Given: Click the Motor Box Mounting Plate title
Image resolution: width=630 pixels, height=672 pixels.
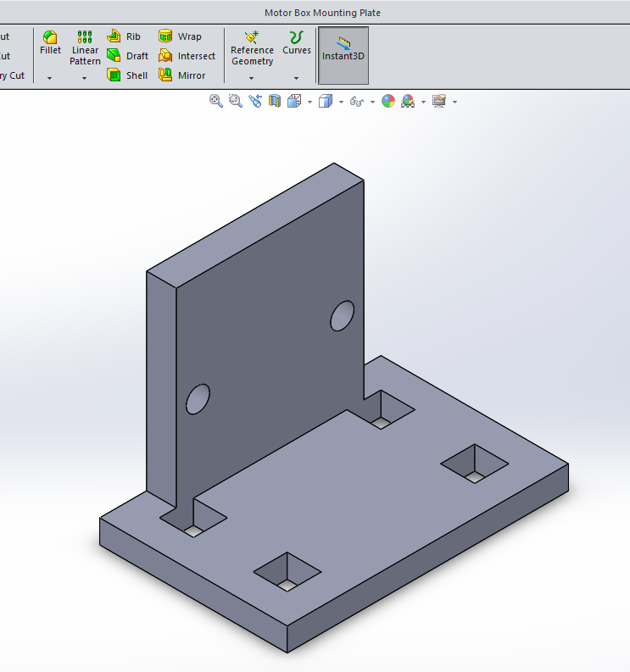Looking at the screenshot, I should 322,13.
